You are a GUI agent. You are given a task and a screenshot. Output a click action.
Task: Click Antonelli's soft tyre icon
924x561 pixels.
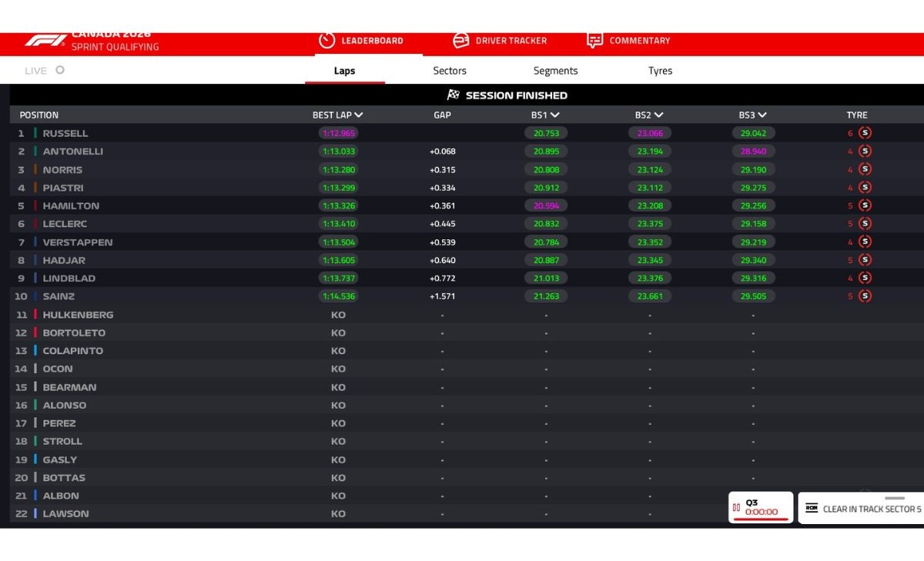[x=865, y=152]
